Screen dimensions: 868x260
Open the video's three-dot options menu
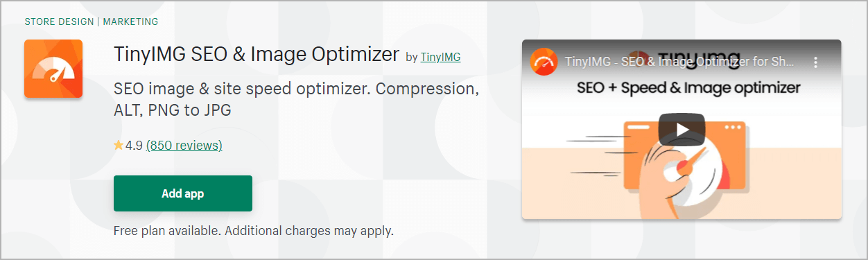[815, 62]
